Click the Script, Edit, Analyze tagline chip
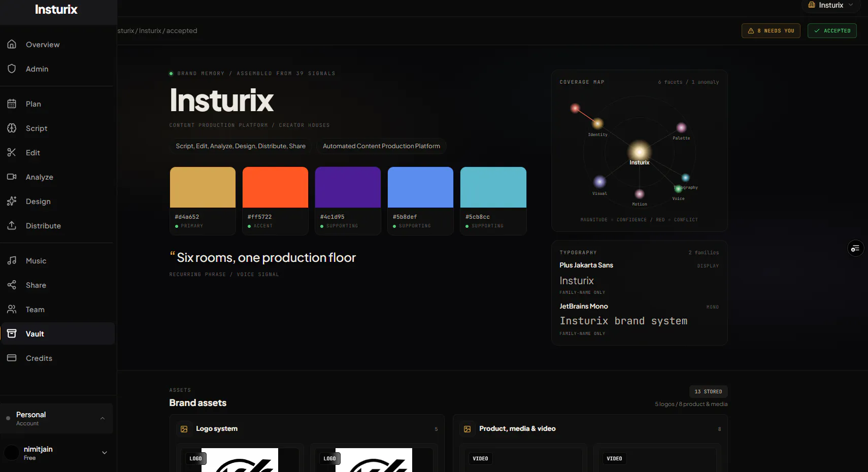This screenshot has width=868, height=472. [x=241, y=146]
